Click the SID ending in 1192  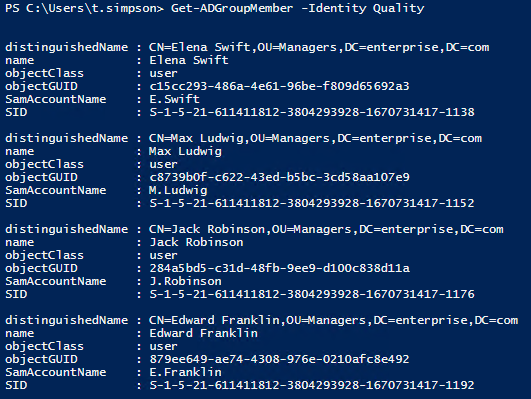coord(312,385)
